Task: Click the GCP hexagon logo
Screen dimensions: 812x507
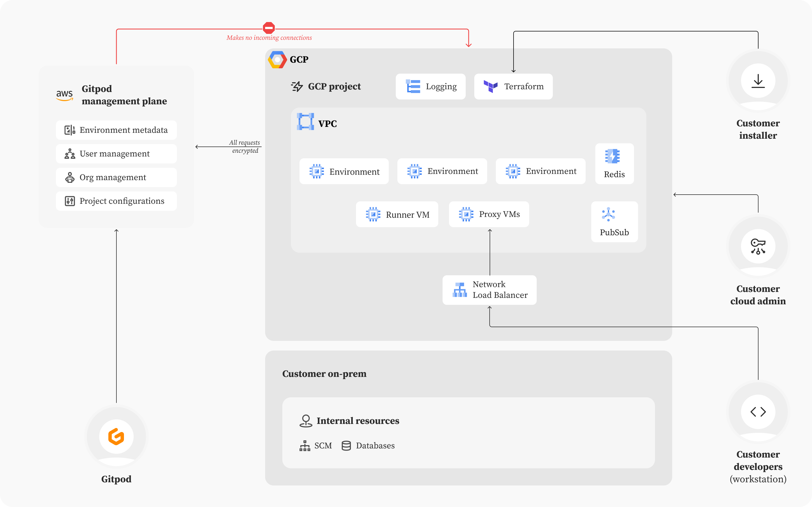Action: [x=277, y=60]
